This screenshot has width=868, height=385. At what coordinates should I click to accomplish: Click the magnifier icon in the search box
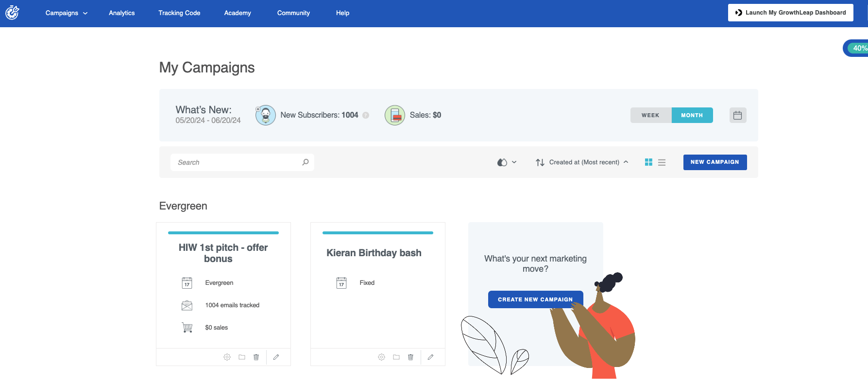[x=306, y=162]
